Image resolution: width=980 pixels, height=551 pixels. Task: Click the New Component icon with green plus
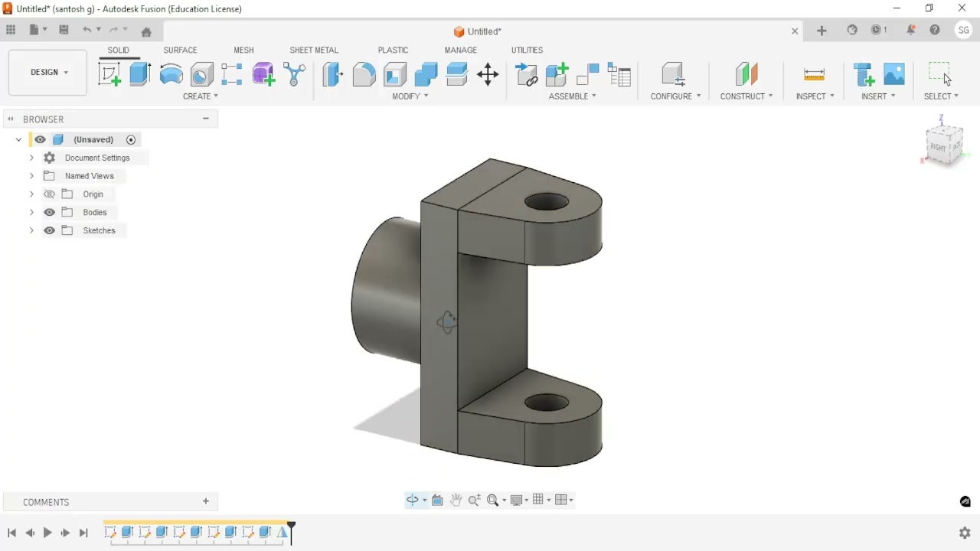click(557, 74)
